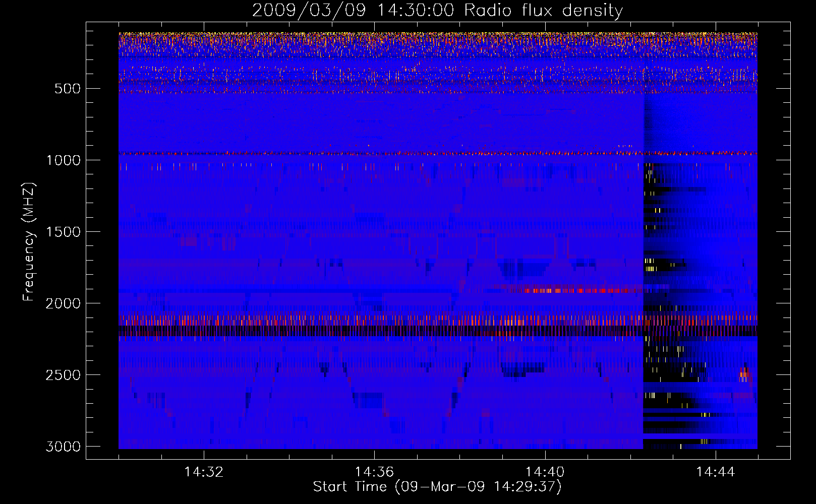Click the 500 frequency tick label
Viewport: 816px width, 504px height.
click(67, 89)
